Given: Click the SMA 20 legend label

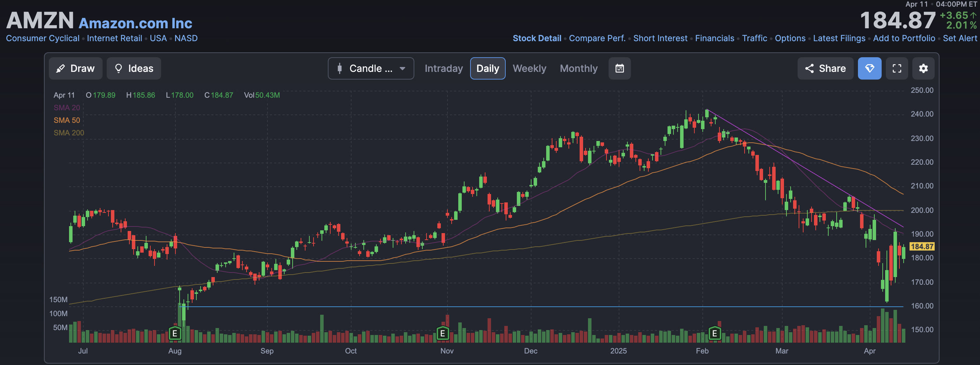Looking at the screenshot, I should 67,108.
